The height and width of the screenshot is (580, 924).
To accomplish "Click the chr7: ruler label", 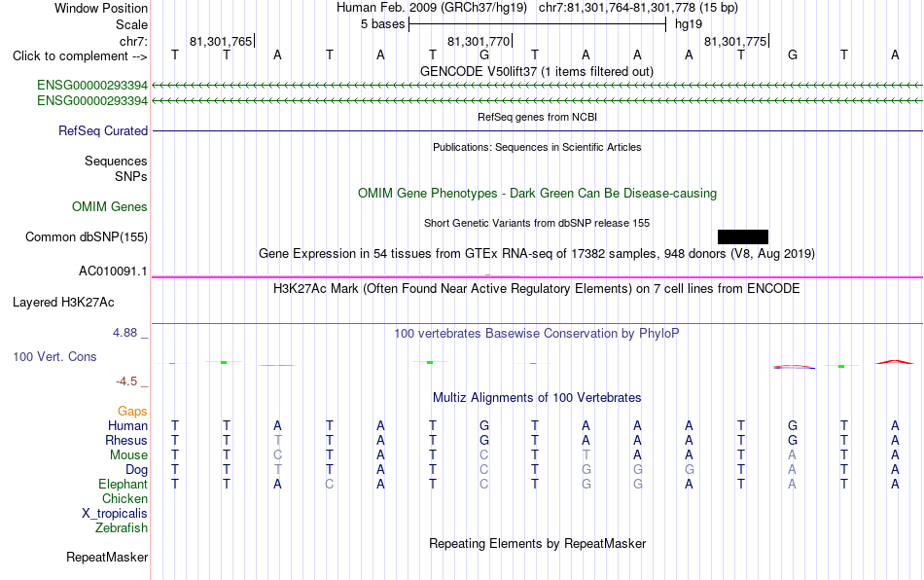I will click(x=133, y=41).
